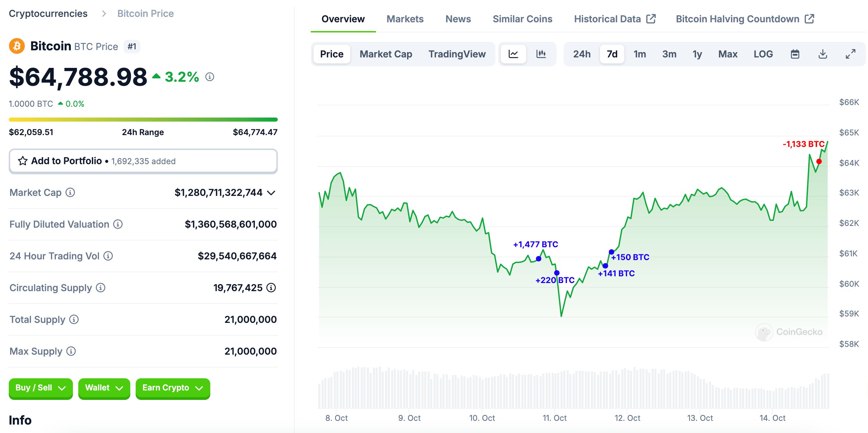Select 1y time range
The width and height of the screenshot is (868, 433).
pyautogui.click(x=697, y=54)
